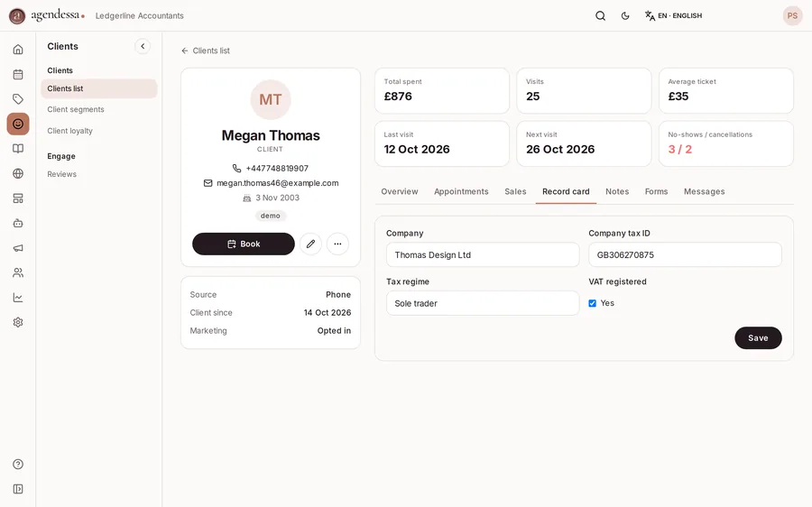The height and width of the screenshot is (507, 812).
Task: Click the envelope email icon
Action: pyautogui.click(x=208, y=183)
